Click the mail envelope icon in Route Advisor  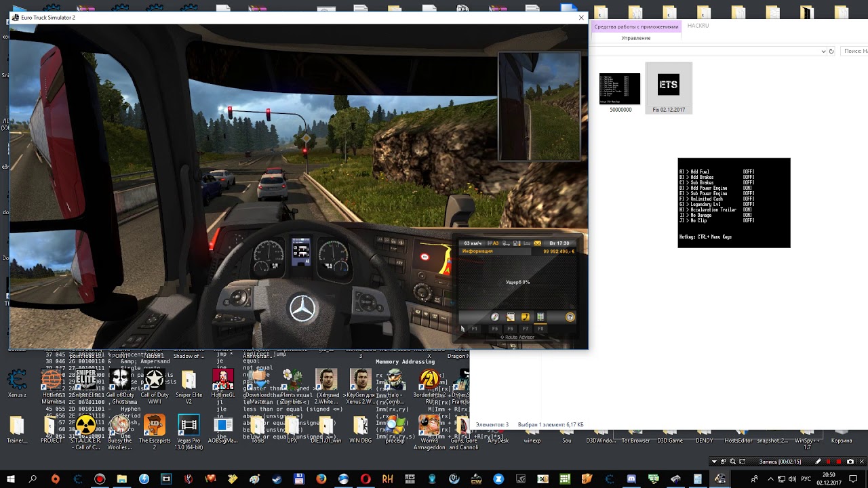[x=537, y=243]
